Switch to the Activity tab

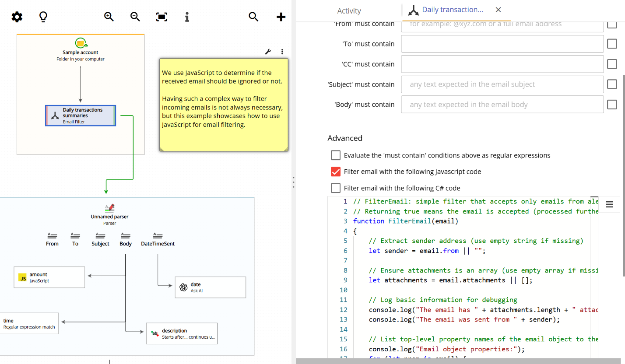pos(349,10)
